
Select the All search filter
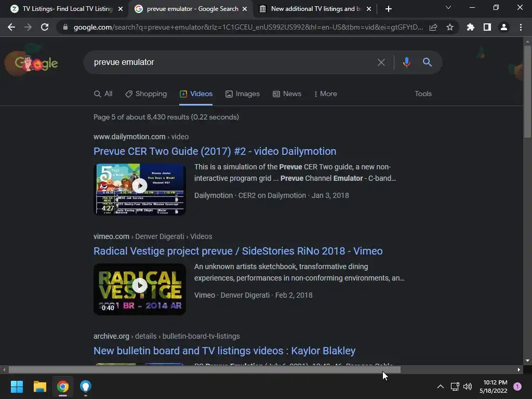(103, 94)
